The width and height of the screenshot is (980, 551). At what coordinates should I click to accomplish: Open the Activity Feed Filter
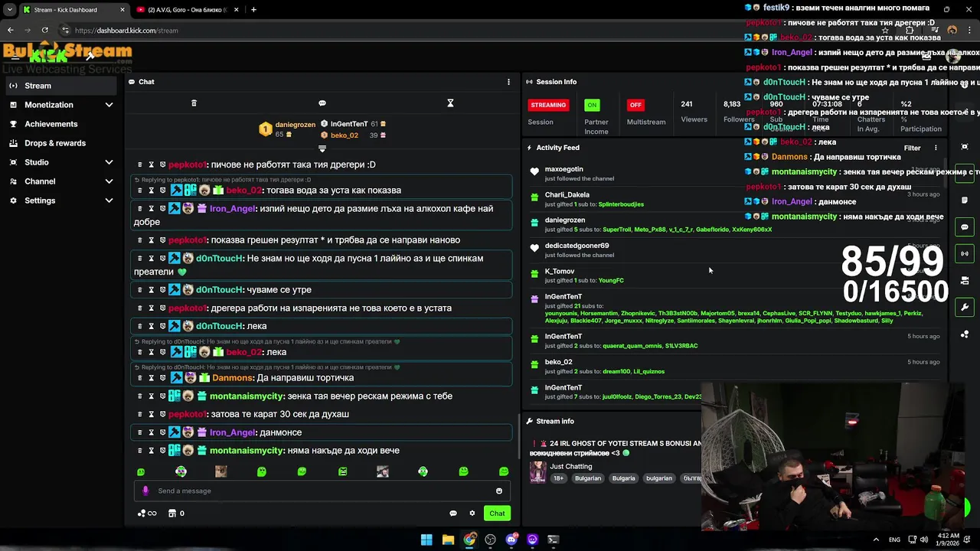point(912,148)
